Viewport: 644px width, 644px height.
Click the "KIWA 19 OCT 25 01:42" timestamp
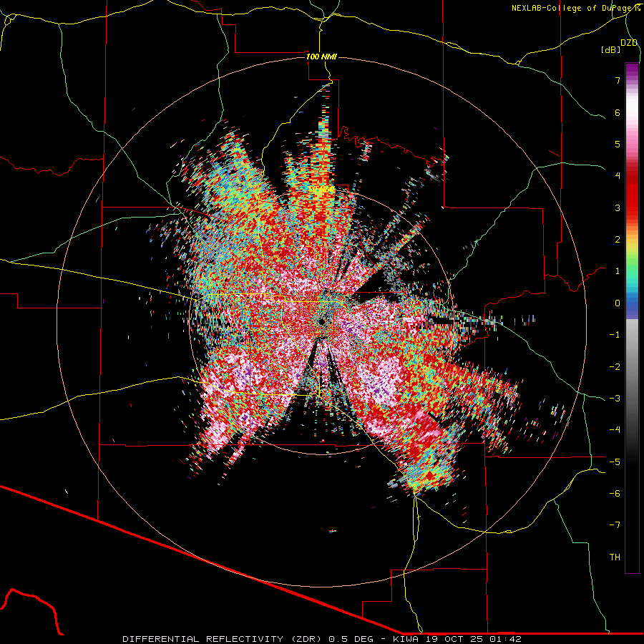click(x=457, y=639)
